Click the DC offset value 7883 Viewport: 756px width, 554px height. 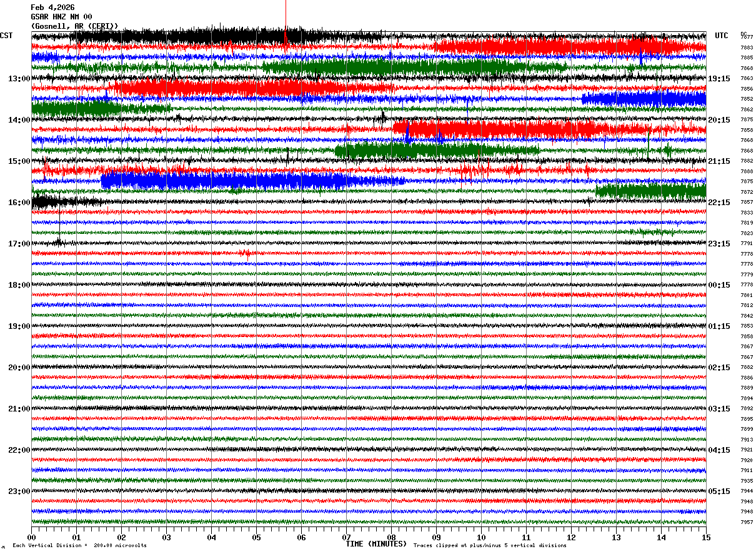(x=747, y=48)
